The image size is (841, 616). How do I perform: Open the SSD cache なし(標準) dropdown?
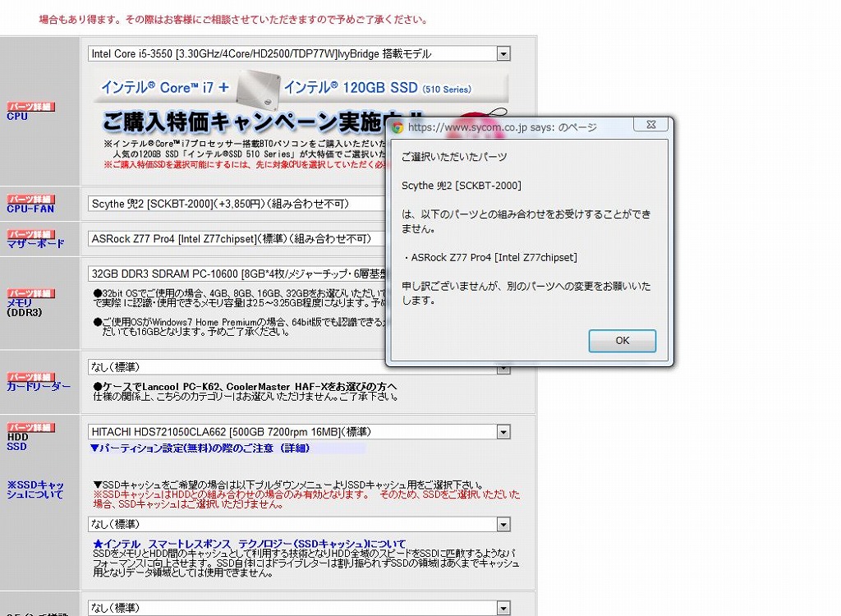point(299,524)
